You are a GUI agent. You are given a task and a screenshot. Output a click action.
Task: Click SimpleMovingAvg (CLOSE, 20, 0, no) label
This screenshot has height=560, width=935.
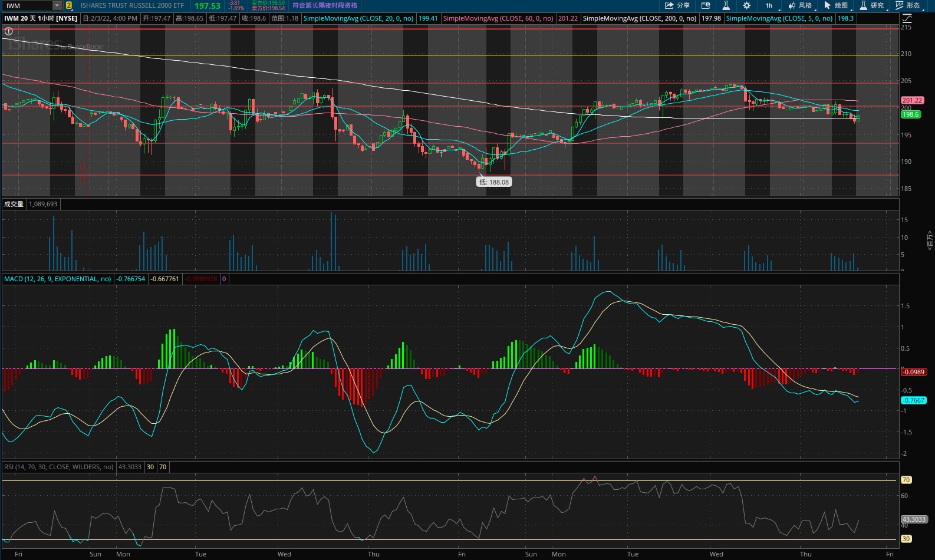click(x=358, y=18)
